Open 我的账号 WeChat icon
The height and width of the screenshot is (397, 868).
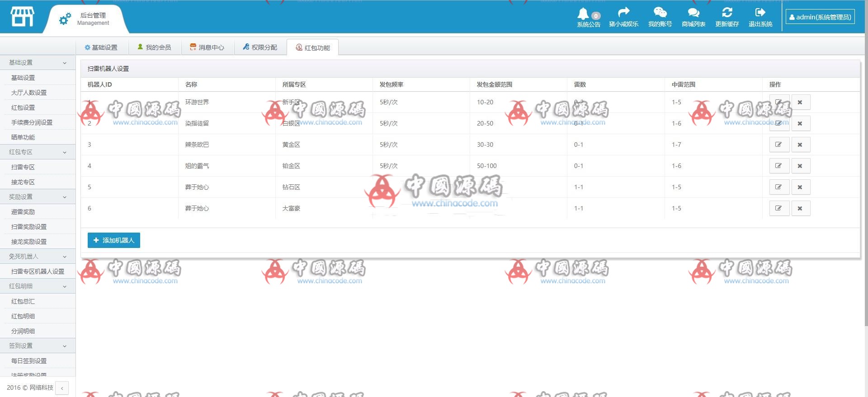pos(660,13)
